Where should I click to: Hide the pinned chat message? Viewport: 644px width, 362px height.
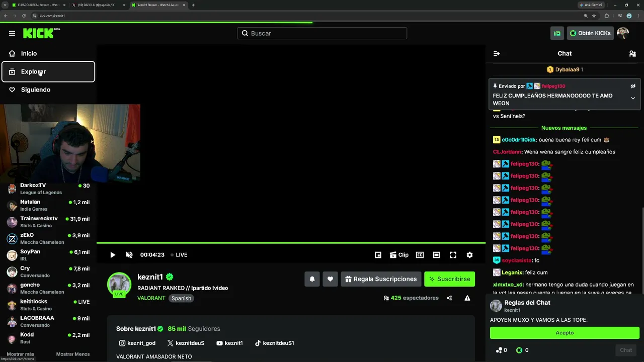633,86
